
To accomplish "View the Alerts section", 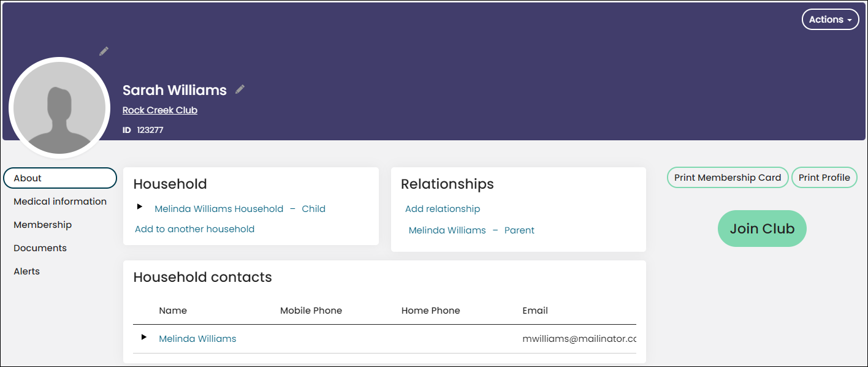I will [27, 271].
